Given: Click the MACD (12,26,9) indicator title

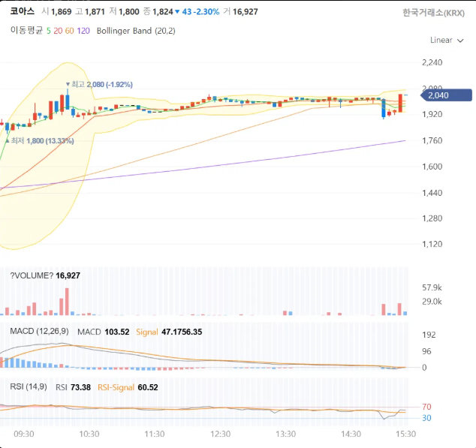Looking at the screenshot, I should 40,331.
